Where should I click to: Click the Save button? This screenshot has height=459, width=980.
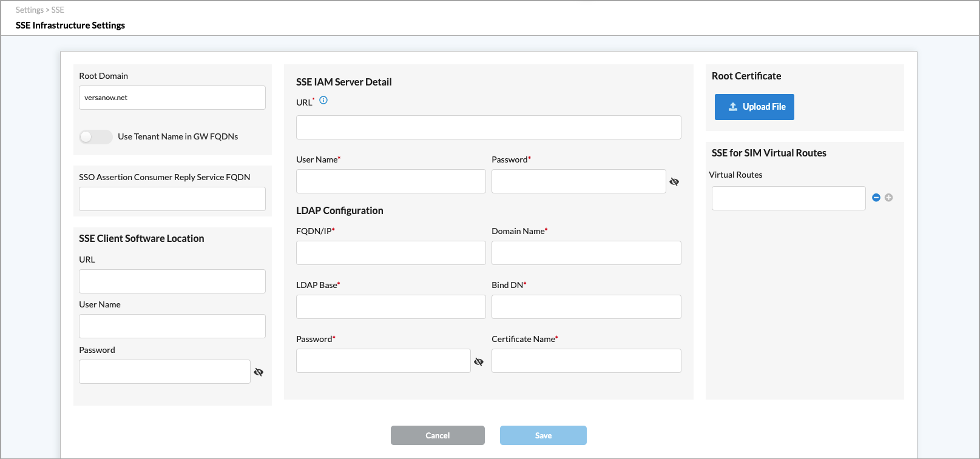(x=543, y=435)
